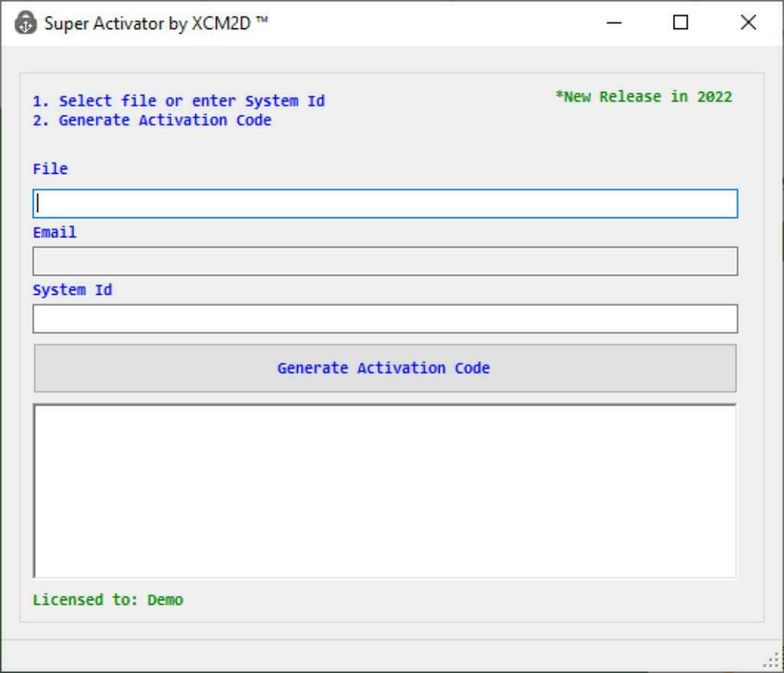Click the blue "System Id" label
Screen dimensions: 784x673
coord(72,289)
